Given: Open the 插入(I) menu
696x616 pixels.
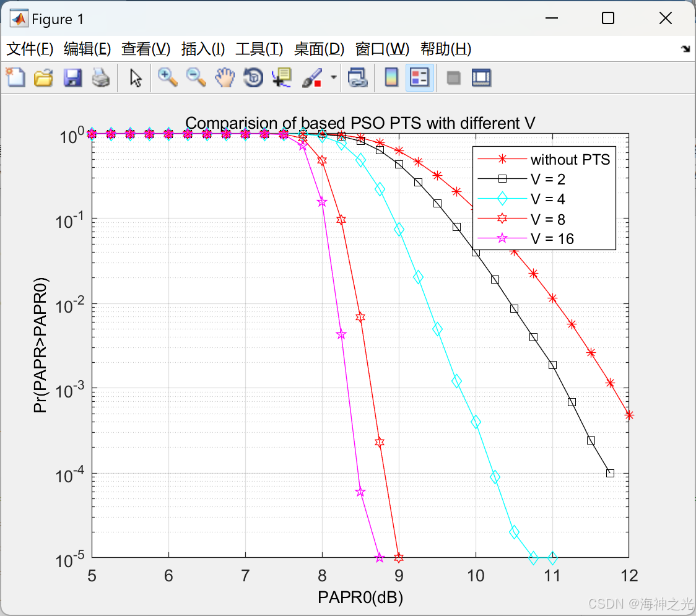Looking at the screenshot, I should (x=203, y=49).
